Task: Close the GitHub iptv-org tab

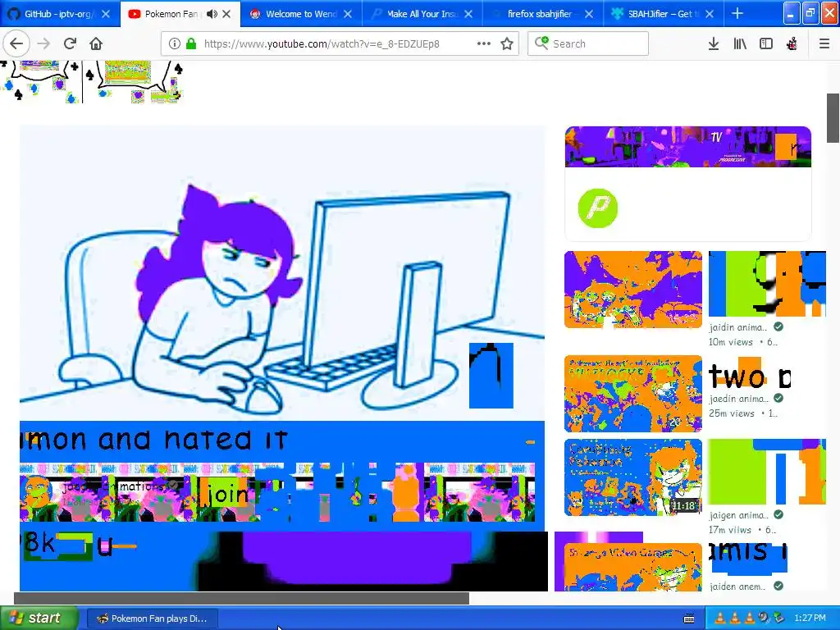Action: point(106,14)
